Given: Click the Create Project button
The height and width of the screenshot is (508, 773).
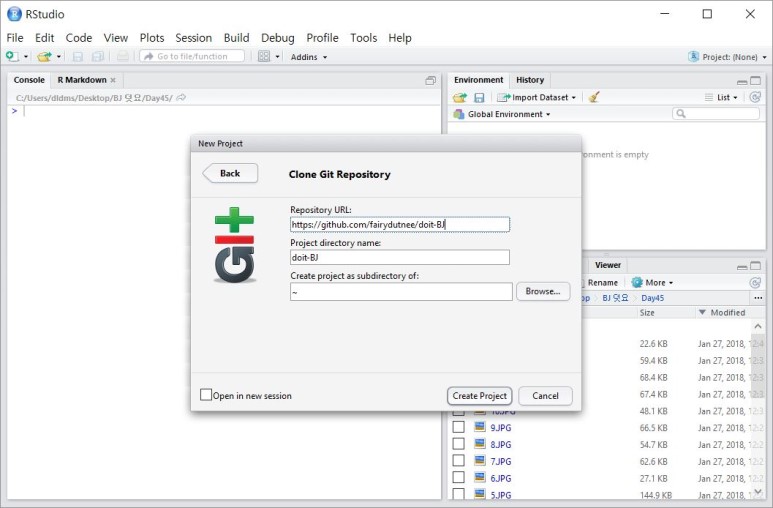Looking at the screenshot, I should (x=480, y=396).
